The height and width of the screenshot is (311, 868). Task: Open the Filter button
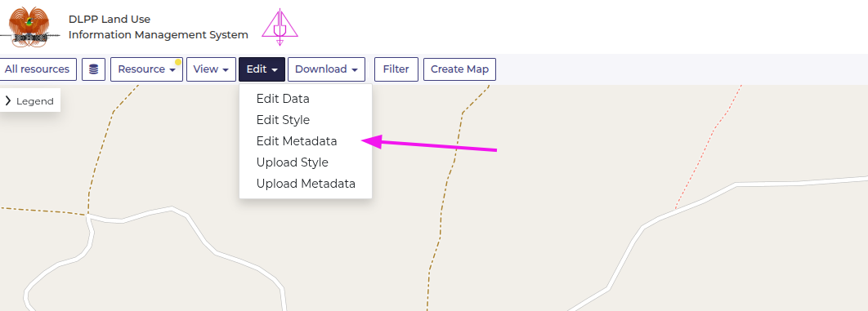[396, 69]
